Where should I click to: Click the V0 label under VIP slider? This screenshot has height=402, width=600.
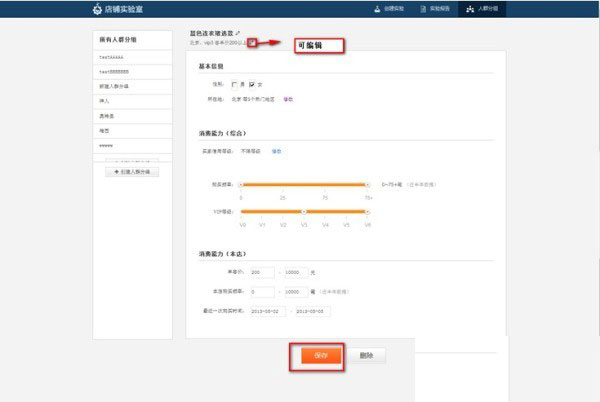[243, 225]
